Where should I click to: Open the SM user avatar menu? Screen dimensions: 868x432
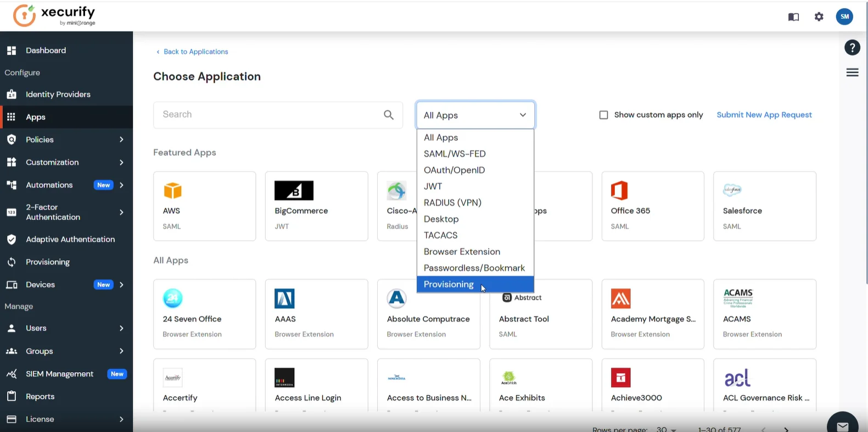844,16
